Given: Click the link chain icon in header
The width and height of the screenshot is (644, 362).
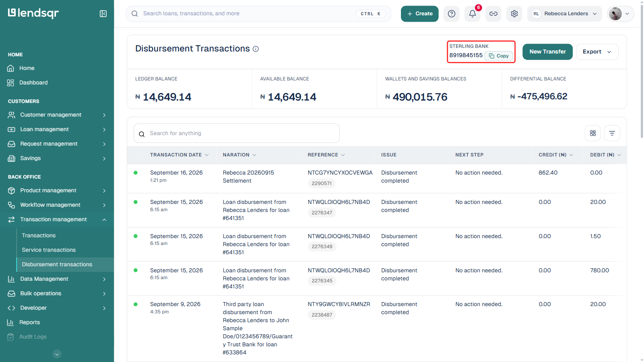Looking at the screenshot, I should [493, 14].
